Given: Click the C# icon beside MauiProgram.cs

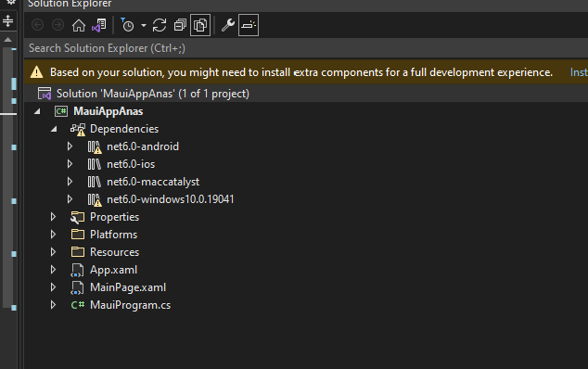Looking at the screenshot, I should click(78, 305).
